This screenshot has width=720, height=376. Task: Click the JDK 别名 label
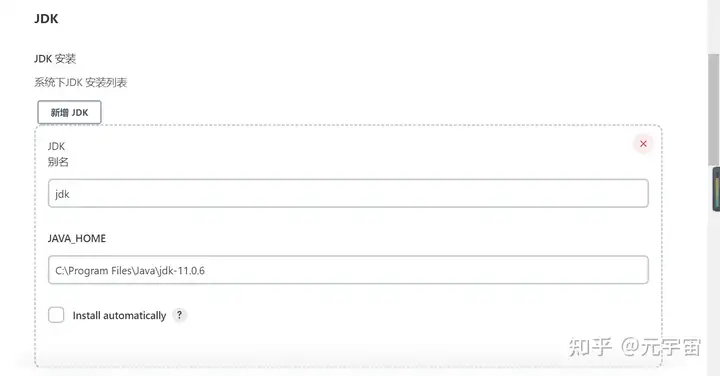point(58,154)
